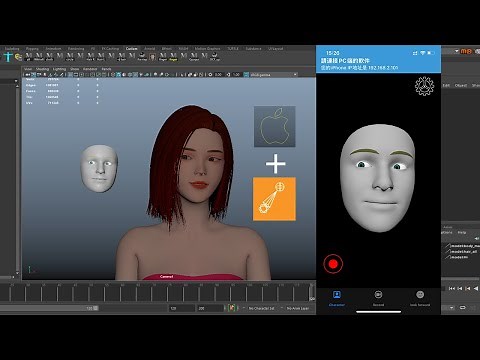
Task: Select the orange joint icon tile in viewport
Action: [x=274, y=199]
